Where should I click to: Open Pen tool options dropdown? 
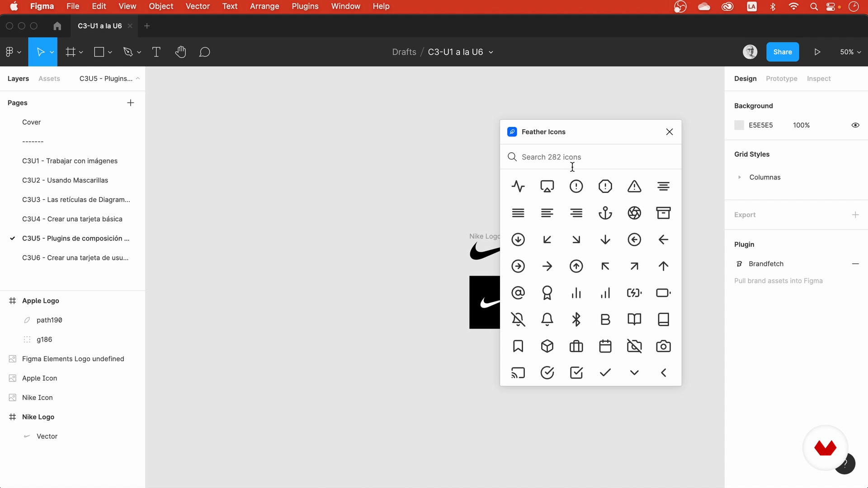coord(139,52)
